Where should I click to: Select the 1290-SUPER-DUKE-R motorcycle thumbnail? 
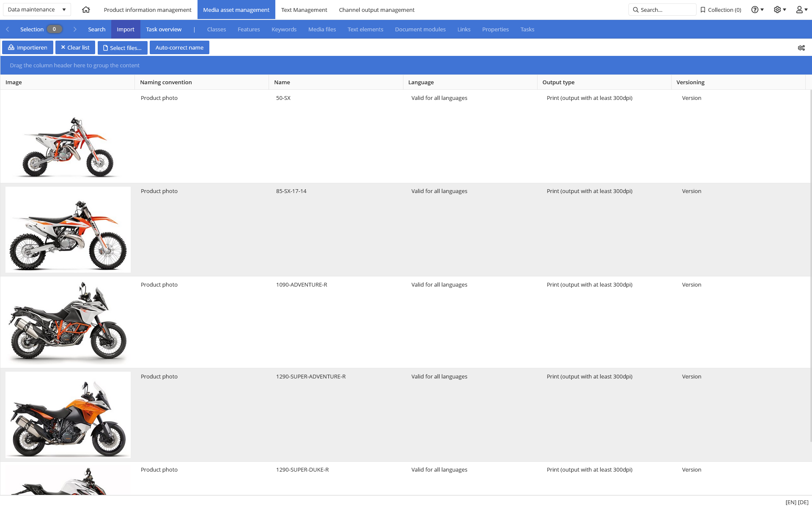68,480
